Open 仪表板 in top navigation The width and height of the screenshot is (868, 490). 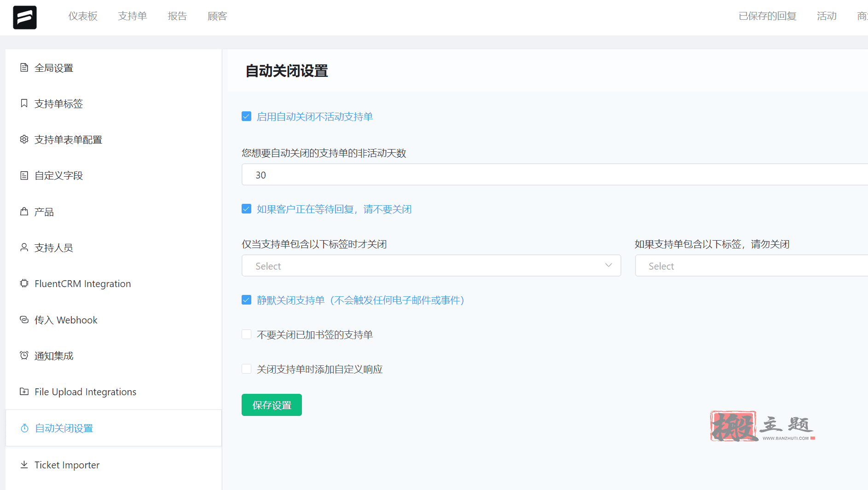point(83,16)
